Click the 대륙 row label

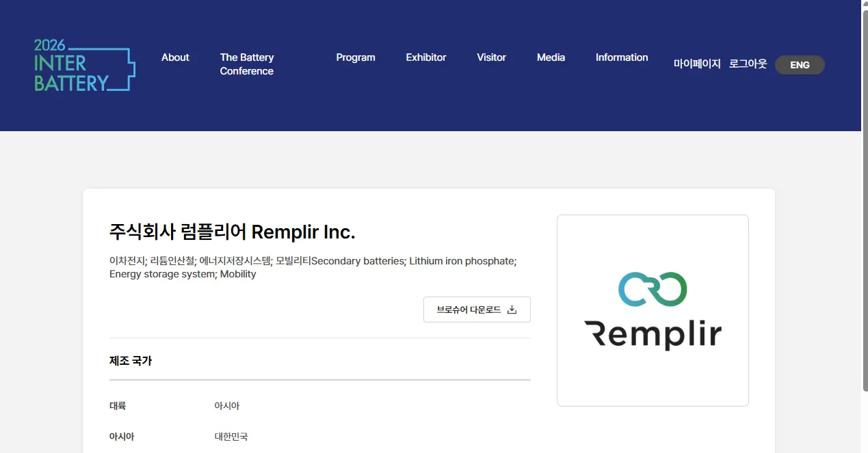(x=118, y=406)
